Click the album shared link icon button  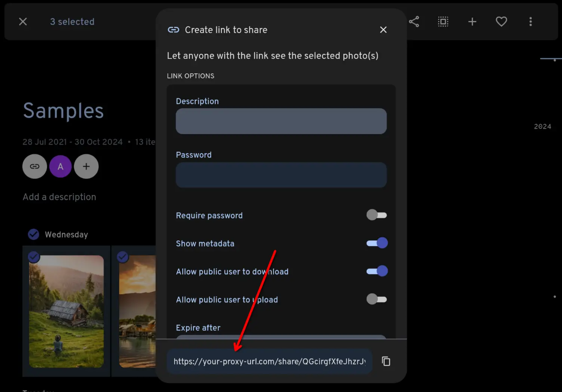(34, 166)
